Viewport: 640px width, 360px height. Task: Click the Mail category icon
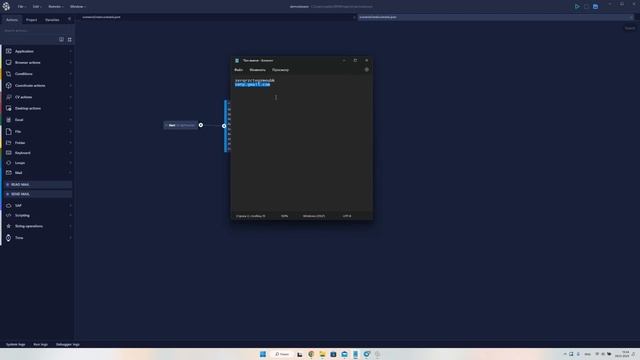click(x=9, y=173)
